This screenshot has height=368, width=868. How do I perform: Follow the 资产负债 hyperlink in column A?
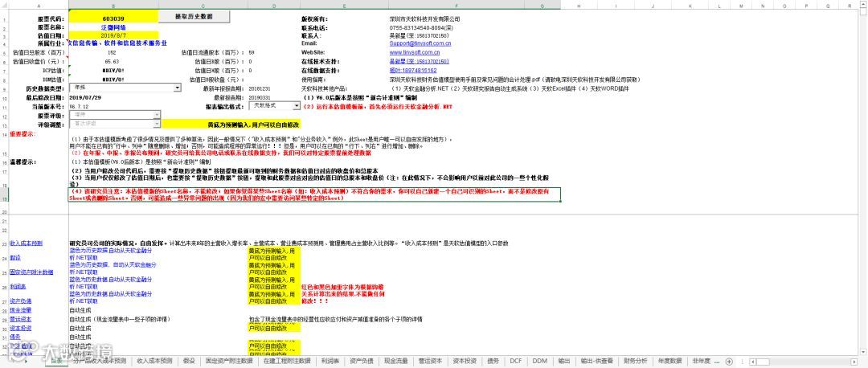20,301
